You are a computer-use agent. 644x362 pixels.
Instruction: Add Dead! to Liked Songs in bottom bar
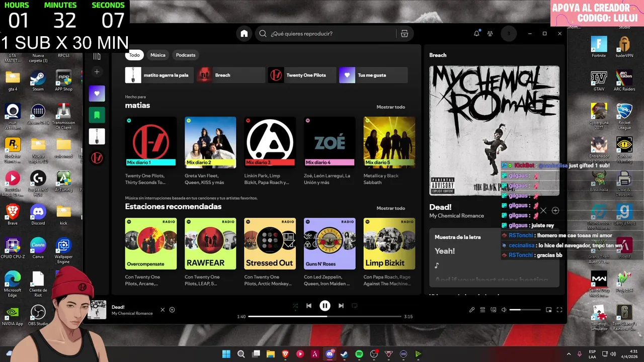click(172, 310)
